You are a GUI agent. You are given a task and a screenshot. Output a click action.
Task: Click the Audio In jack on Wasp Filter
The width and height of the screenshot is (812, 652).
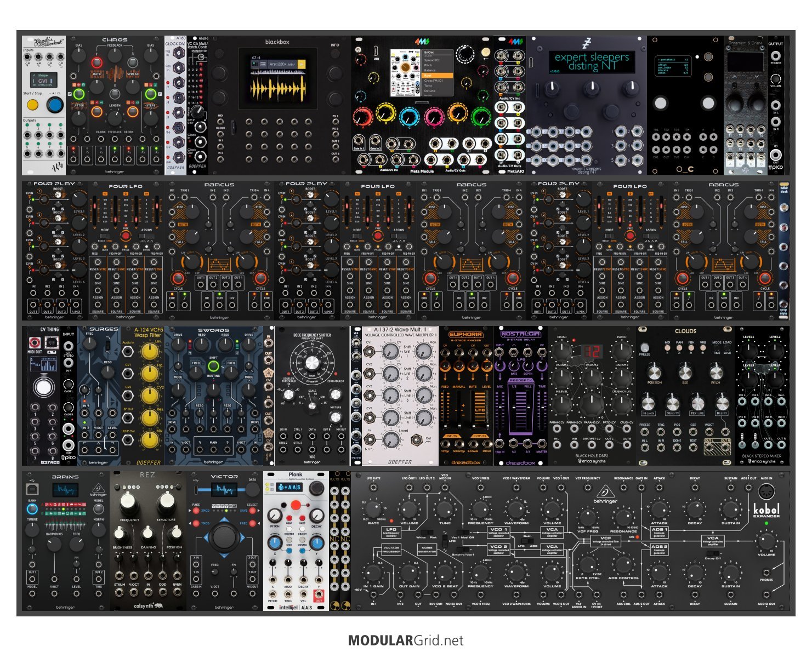point(128,352)
